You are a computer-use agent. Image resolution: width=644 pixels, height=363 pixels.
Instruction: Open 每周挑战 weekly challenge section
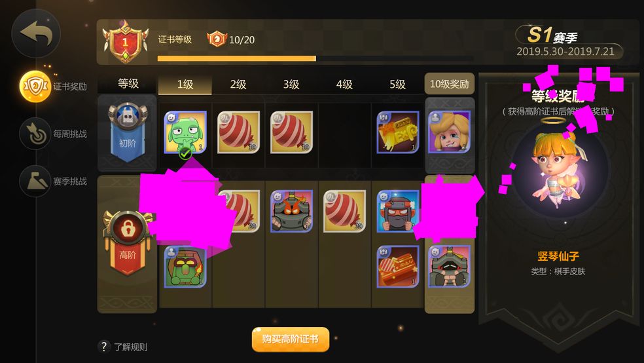pos(54,134)
